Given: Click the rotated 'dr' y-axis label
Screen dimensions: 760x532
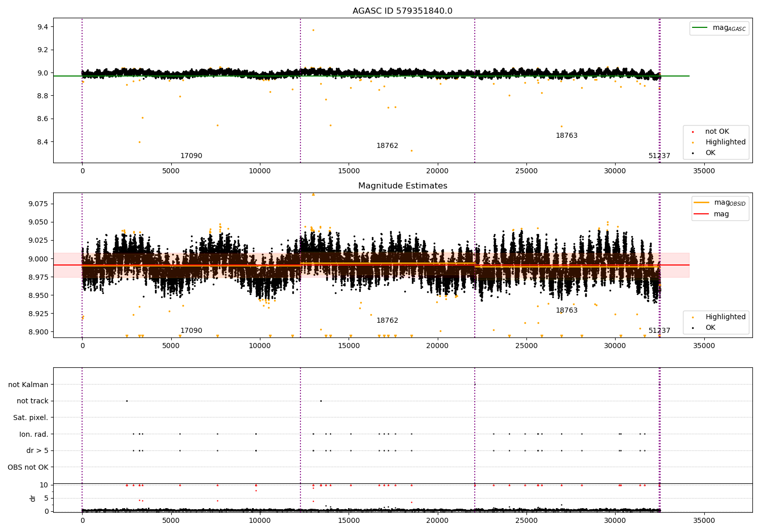Looking at the screenshot, I should coord(33,498).
